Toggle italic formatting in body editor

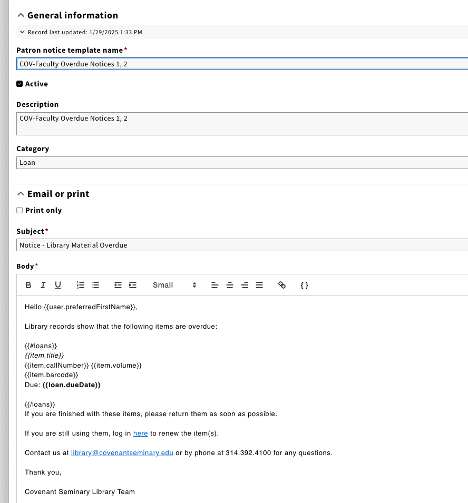click(43, 285)
